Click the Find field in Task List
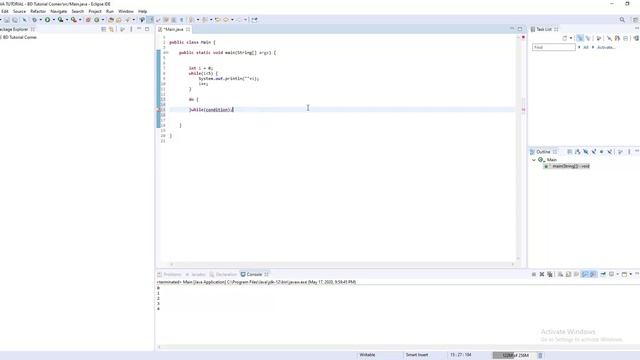The width and height of the screenshot is (640, 360). pos(553,47)
